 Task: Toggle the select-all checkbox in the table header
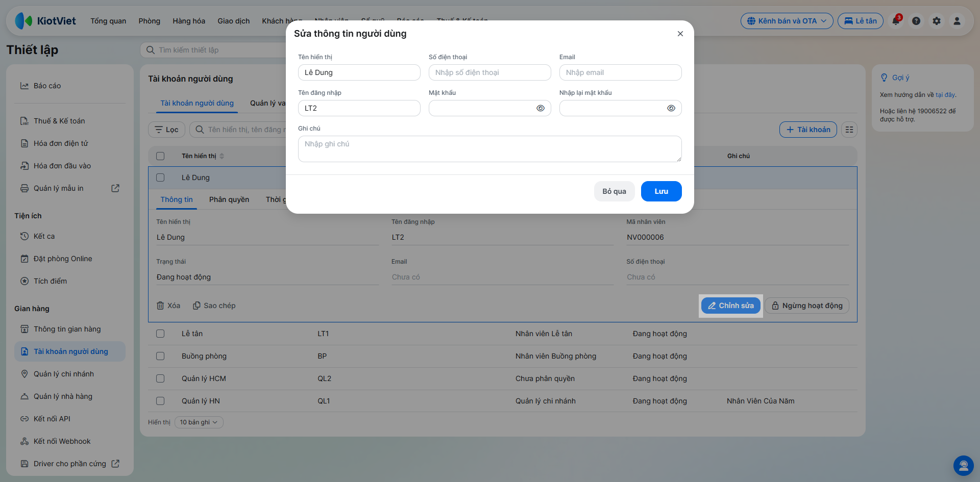click(160, 156)
